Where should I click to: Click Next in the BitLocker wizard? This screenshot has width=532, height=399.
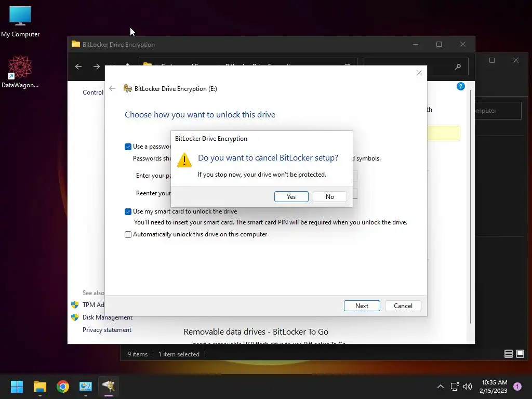coord(362,305)
